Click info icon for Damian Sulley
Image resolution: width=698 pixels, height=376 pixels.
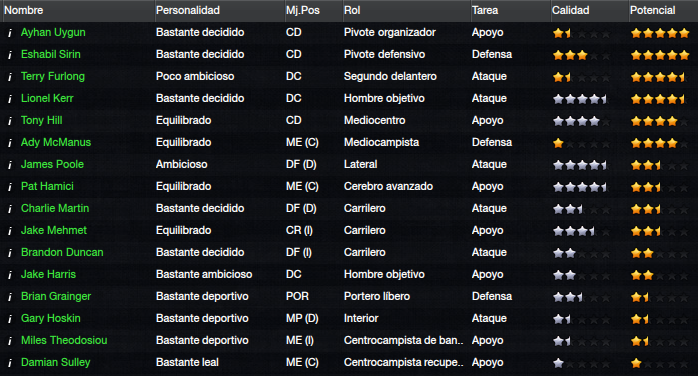pos(9,363)
